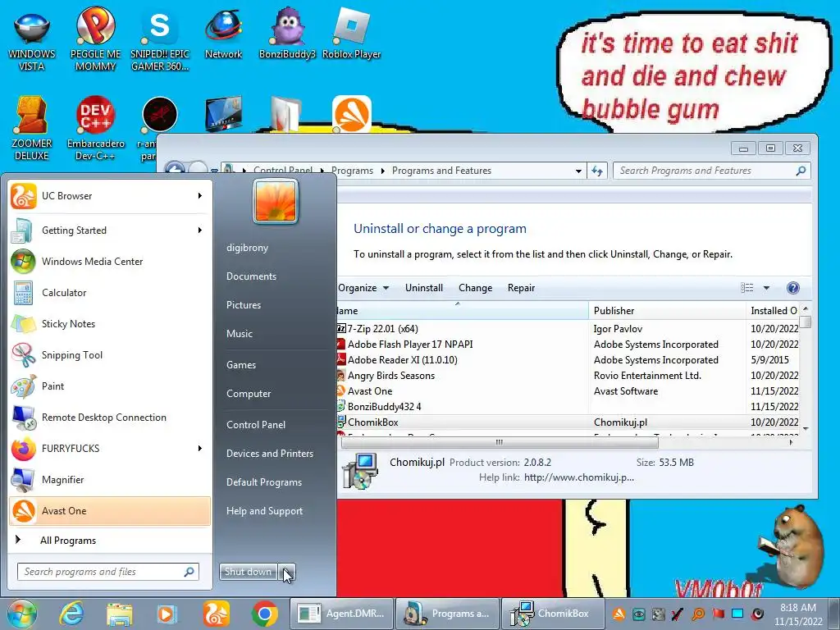Expand the UC Browser jump list arrow

point(199,196)
